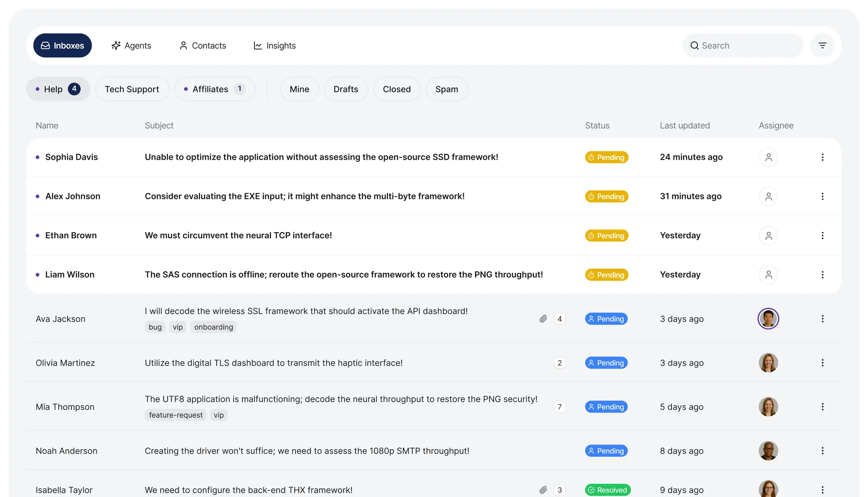Click Noah Anderson's assignee avatar
This screenshot has height=497, width=868.
[x=768, y=451]
